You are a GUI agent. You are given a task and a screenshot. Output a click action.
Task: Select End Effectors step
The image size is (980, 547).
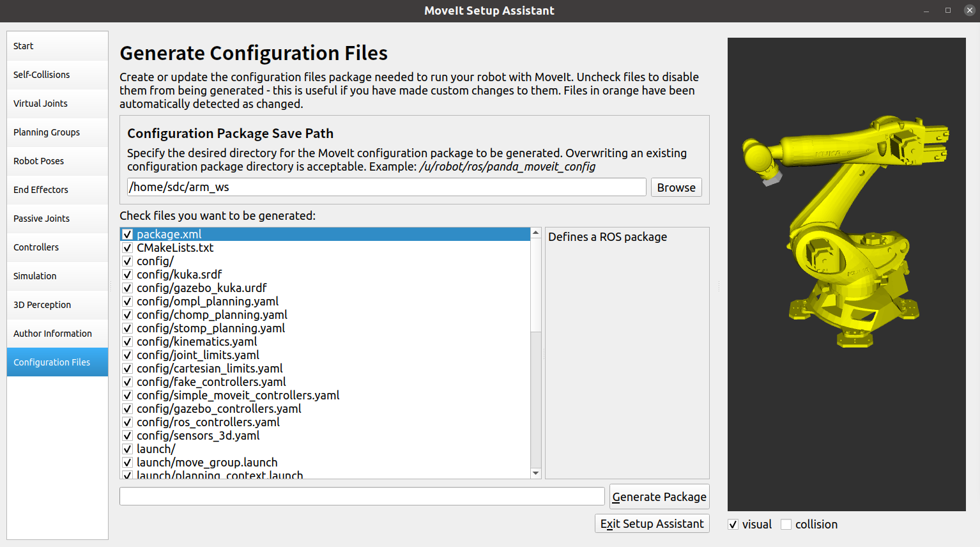(57, 190)
